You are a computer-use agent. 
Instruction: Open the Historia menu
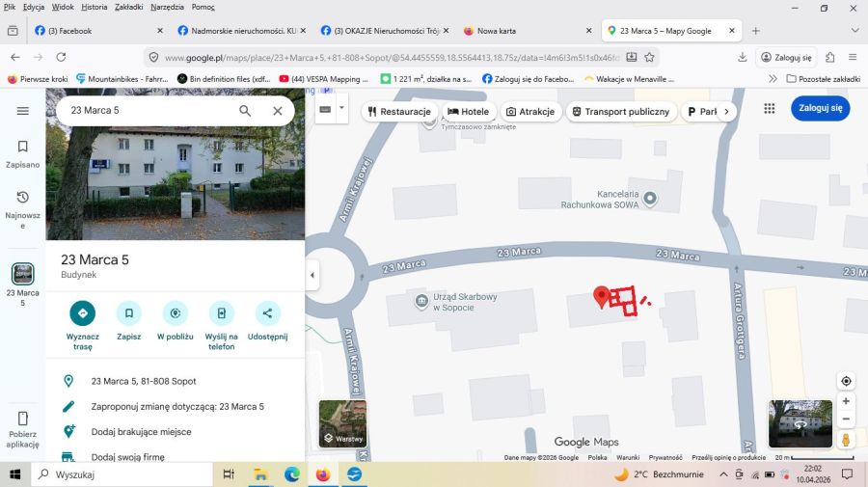pos(95,7)
